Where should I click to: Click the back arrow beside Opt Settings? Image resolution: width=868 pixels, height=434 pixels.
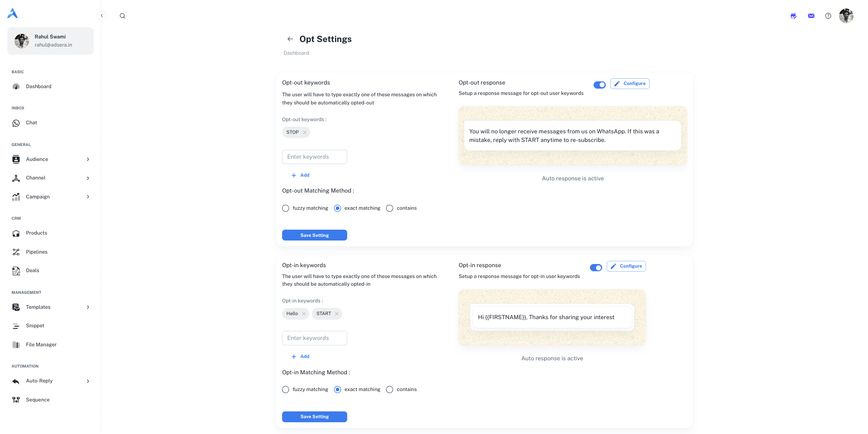tap(290, 39)
